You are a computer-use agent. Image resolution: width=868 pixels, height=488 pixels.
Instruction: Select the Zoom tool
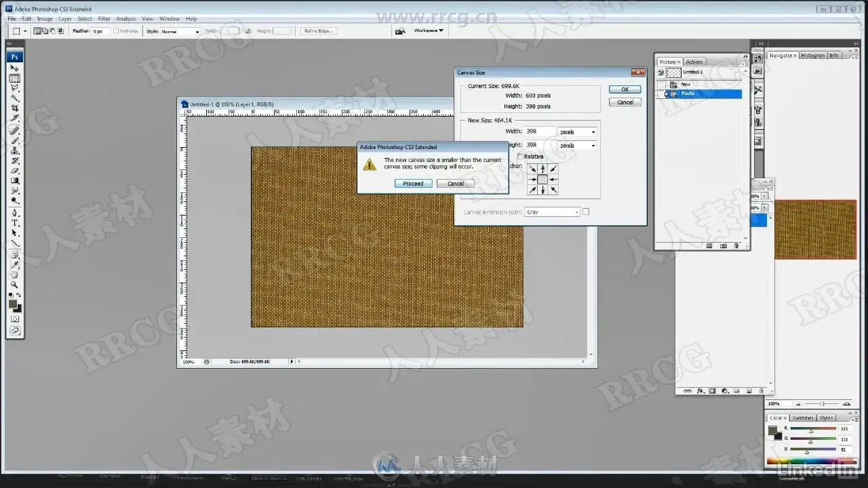pyautogui.click(x=15, y=285)
